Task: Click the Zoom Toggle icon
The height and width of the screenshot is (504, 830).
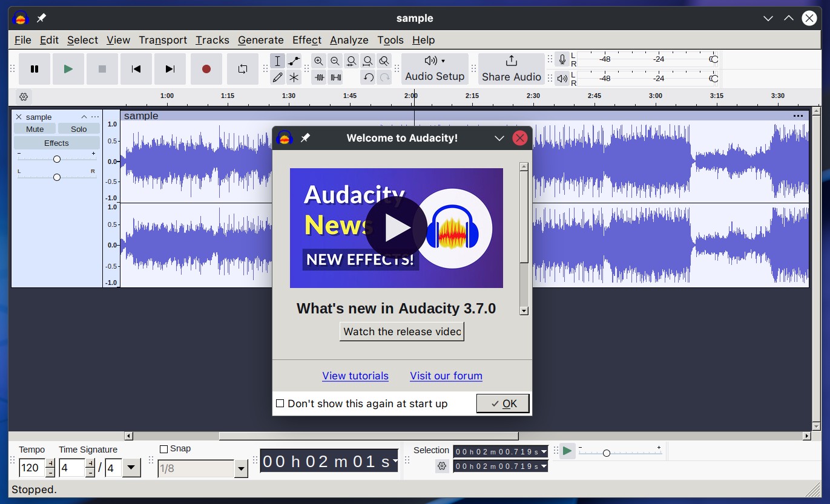Action: 384,61
